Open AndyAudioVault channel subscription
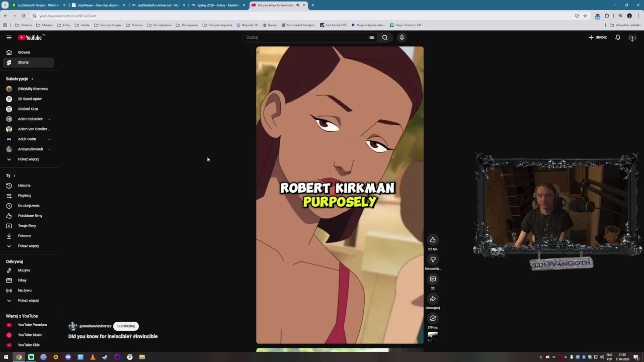The image size is (644, 362). [28, 149]
